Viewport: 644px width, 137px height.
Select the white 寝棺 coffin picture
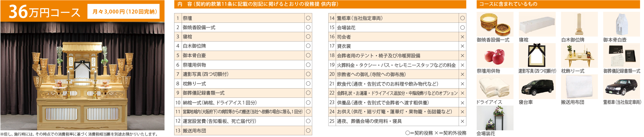click(537, 24)
